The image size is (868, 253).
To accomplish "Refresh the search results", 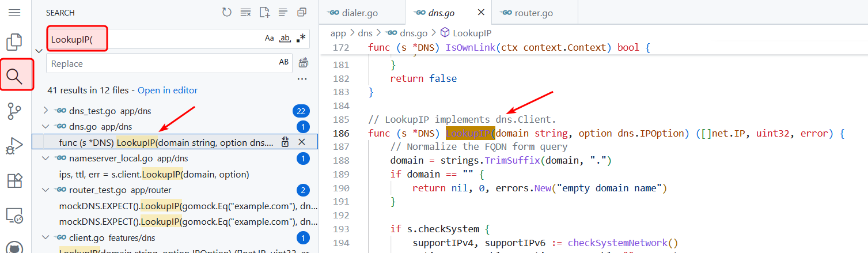I will click(x=227, y=12).
